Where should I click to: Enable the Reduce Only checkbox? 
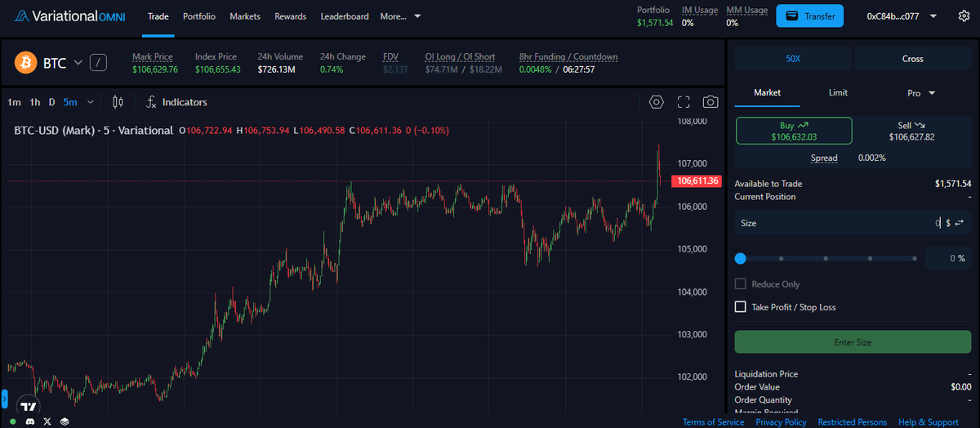coord(741,283)
